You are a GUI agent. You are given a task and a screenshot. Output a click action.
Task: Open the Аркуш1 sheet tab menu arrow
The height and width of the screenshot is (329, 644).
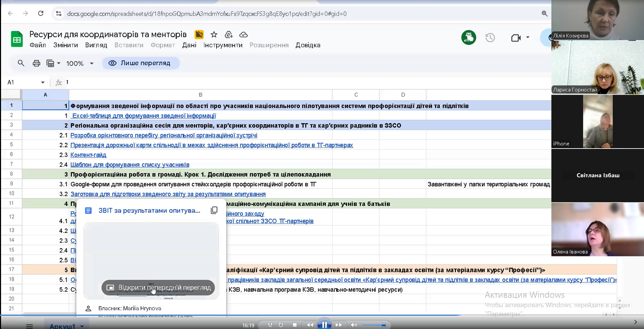tap(82, 326)
